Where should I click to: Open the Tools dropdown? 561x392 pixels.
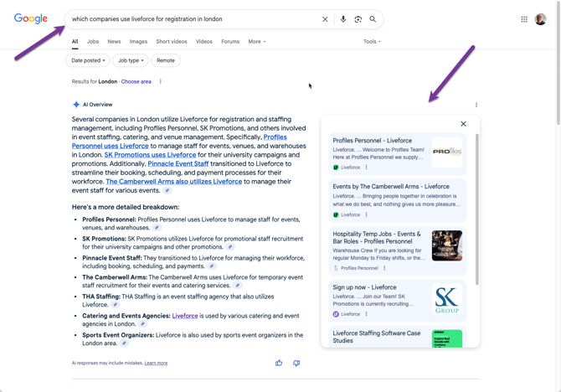pos(372,42)
